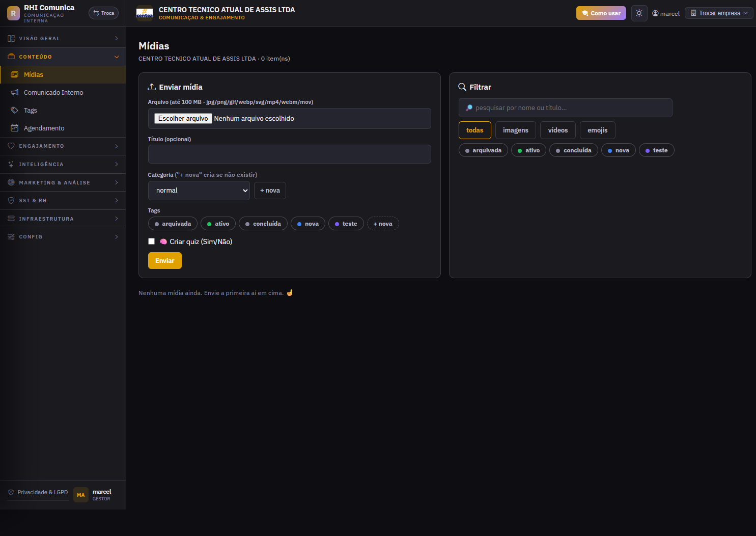Click the Título (opcional) input field
The width and height of the screenshot is (756, 536).
tap(290, 154)
